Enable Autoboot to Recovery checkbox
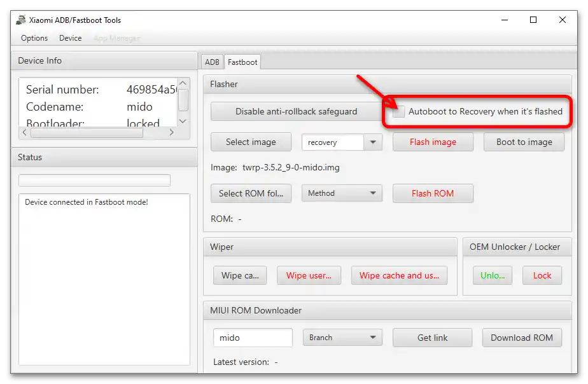The width and height of the screenshot is (588, 384). (x=398, y=112)
